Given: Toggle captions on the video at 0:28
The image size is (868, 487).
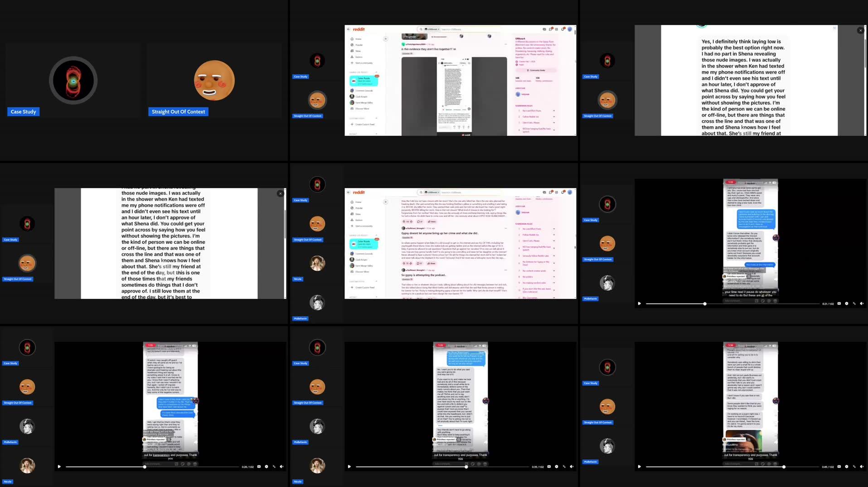Looking at the screenshot, I should [259, 467].
